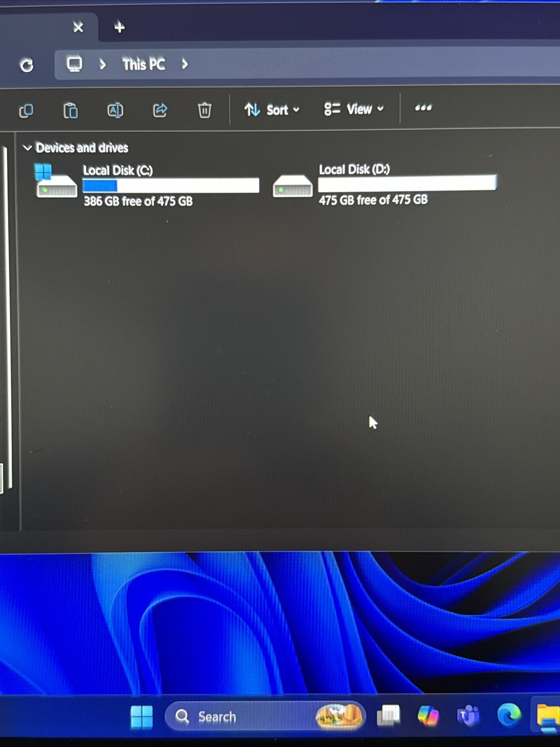This screenshot has height=747, width=560.
Task: Open the See more ellipsis menu
Action: tap(423, 108)
